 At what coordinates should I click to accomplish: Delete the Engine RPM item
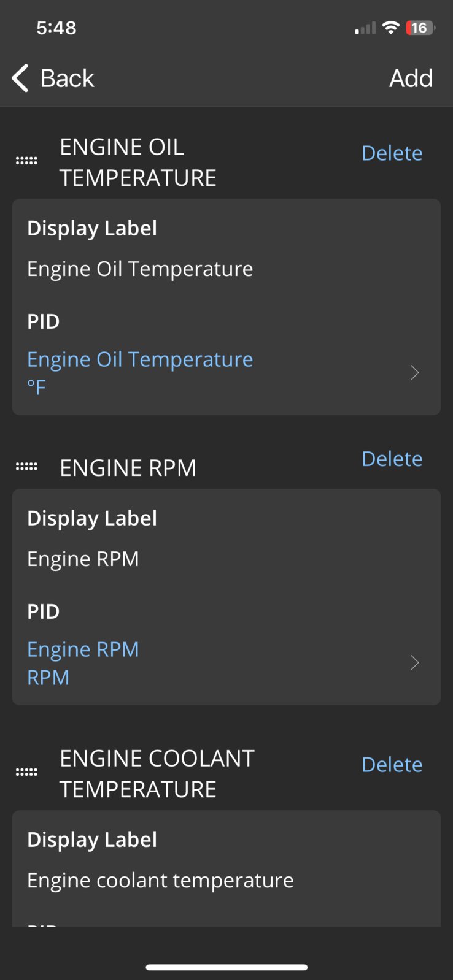tap(392, 459)
